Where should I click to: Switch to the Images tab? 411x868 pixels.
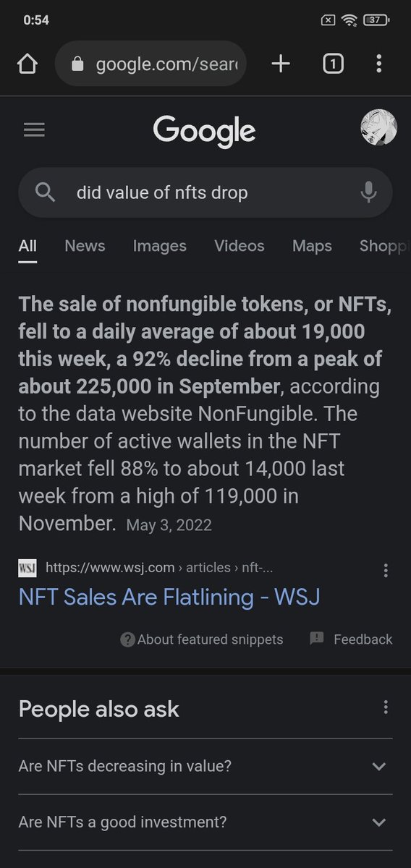click(x=160, y=246)
